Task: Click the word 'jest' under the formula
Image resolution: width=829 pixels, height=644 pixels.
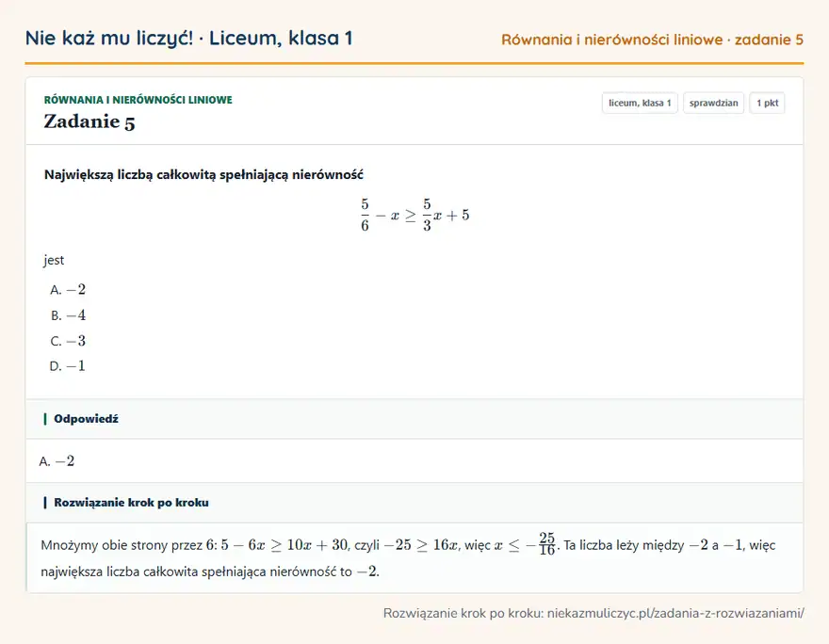Action: pos(54,260)
